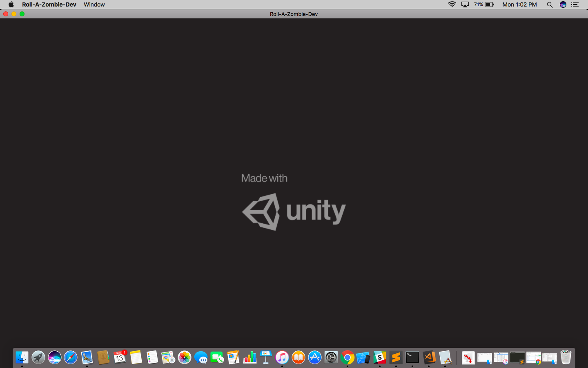Open Slack icon in the Dock
The width and height of the screenshot is (588, 368).
[380, 357]
